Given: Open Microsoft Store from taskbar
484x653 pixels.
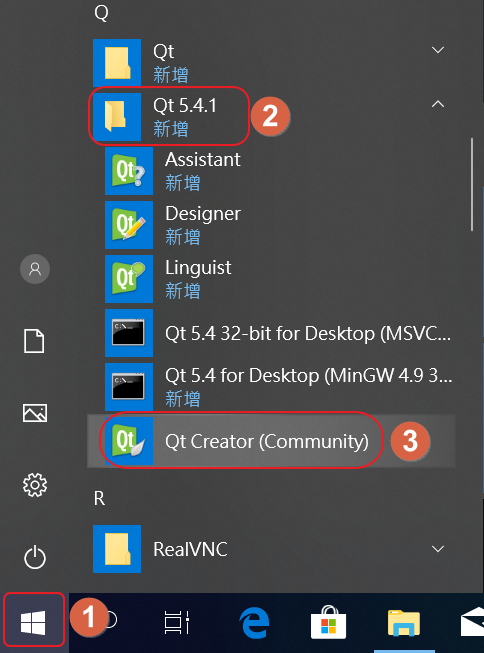Looking at the screenshot, I should [x=328, y=623].
